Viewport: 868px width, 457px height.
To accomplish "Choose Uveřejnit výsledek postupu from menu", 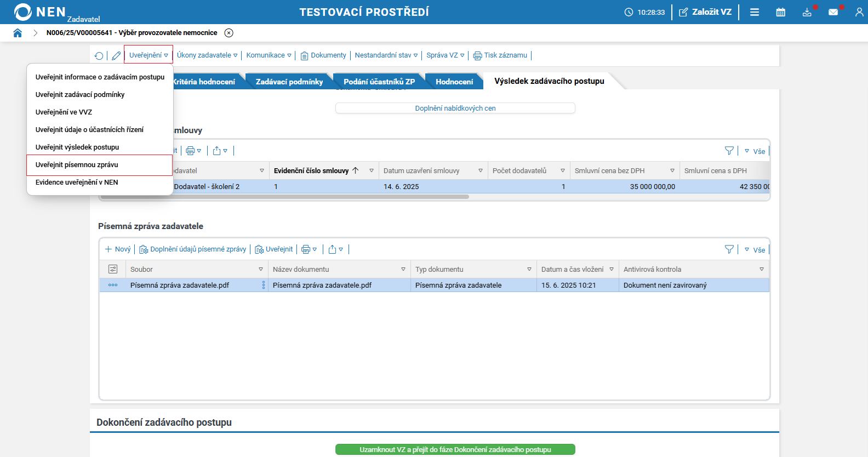I will (77, 147).
